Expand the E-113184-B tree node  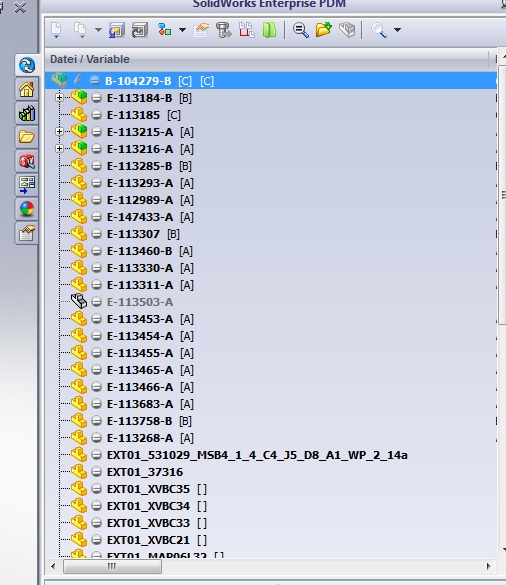59,98
